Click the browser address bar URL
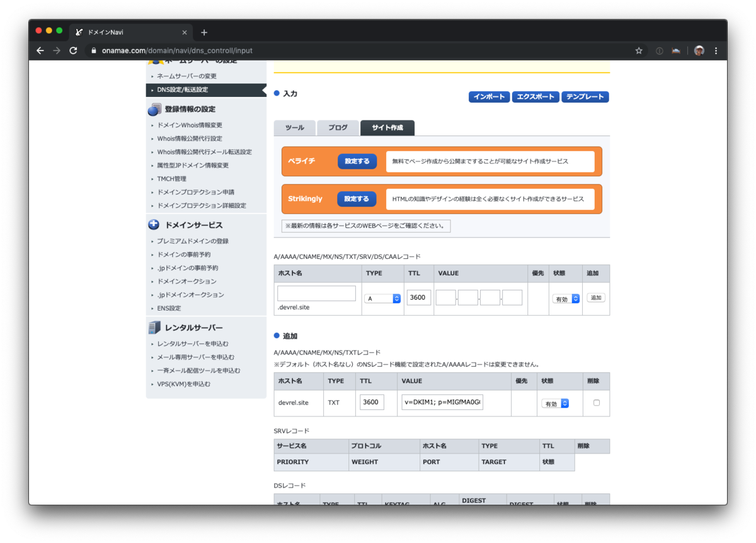The width and height of the screenshot is (756, 543). pyautogui.click(x=177, y=50)
